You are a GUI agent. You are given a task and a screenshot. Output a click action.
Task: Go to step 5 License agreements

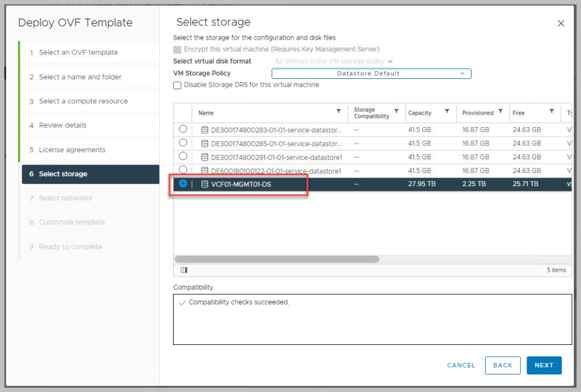72,150
